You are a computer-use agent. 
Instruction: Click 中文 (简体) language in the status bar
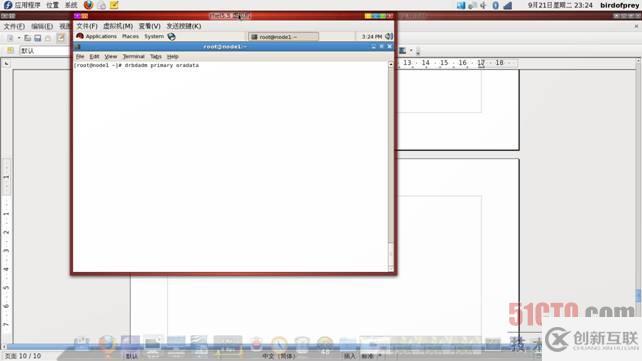tap(278, 356)
